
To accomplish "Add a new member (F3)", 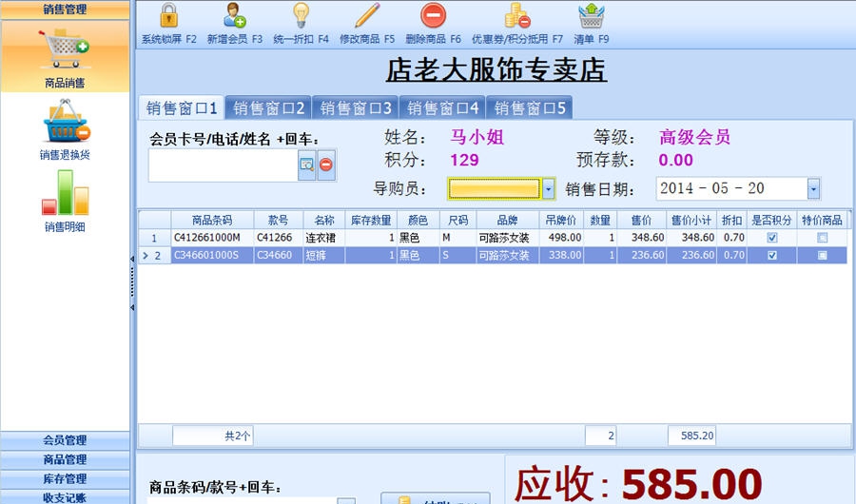I will pos(235,24).
